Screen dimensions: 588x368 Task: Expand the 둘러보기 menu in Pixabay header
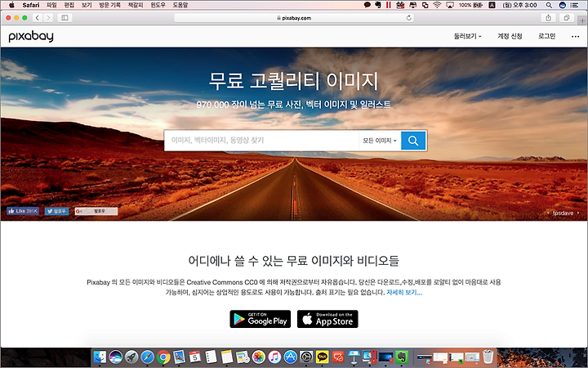coord(468,36)
